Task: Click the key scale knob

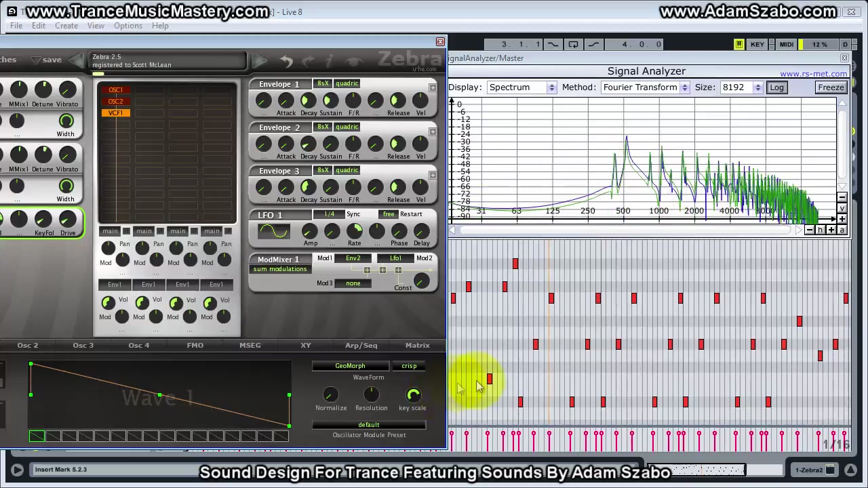Action: [x=413, y=395]
